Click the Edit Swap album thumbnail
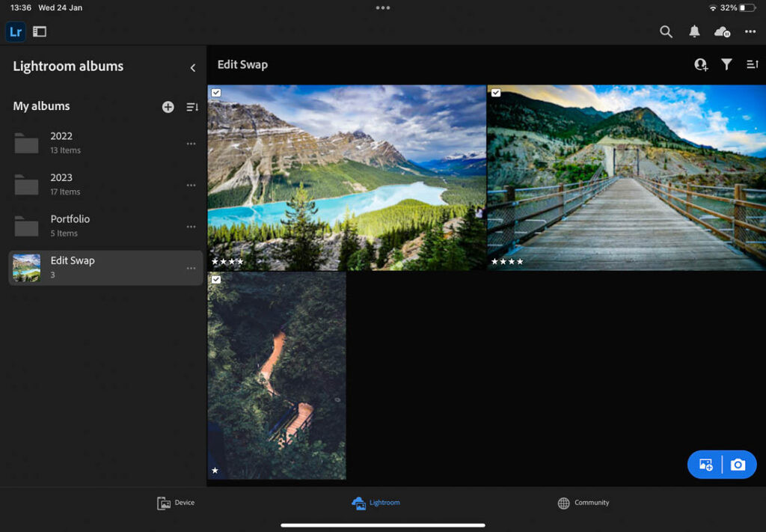 click(x=26, y=268)
